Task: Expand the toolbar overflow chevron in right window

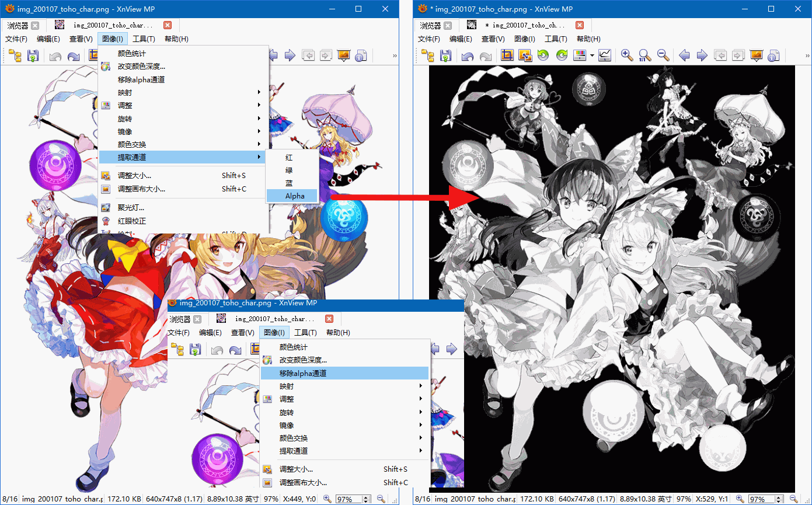Action: (808, 55)
